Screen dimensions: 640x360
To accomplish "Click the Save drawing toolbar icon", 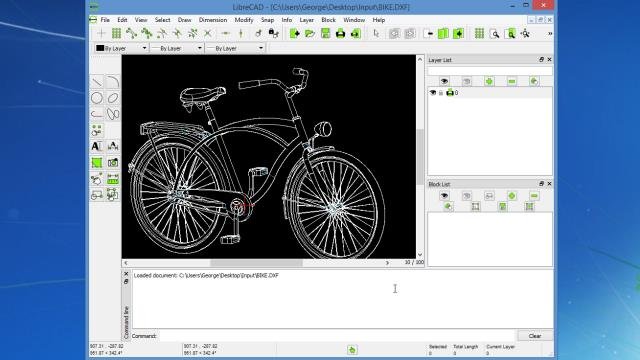I will (x=325, y=33).
